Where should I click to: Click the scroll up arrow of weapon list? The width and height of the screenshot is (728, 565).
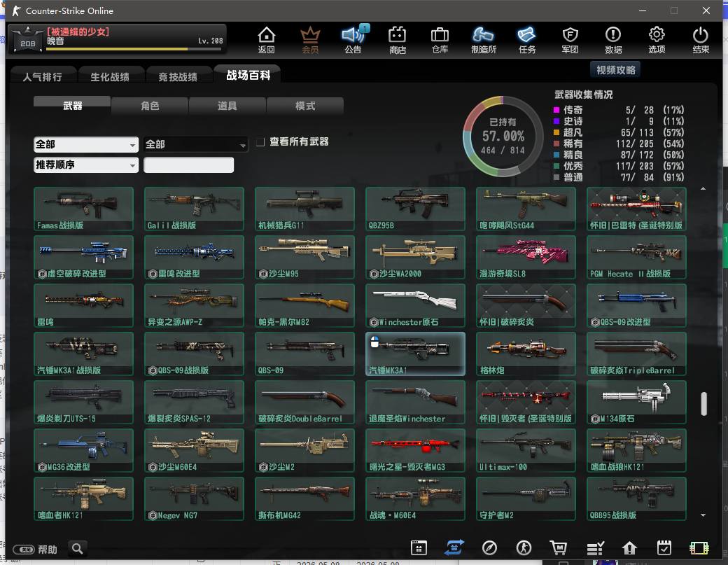(703, 188)
